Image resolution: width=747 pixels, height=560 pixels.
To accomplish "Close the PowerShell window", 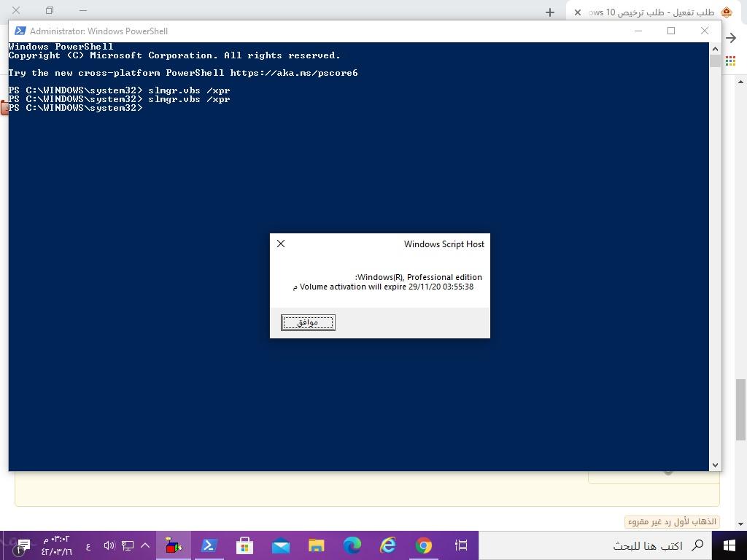I will (x=705, y=31).
